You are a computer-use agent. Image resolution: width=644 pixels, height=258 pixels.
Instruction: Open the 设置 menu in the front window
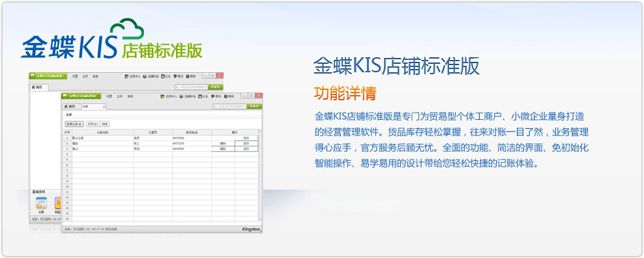click(110, 96)
